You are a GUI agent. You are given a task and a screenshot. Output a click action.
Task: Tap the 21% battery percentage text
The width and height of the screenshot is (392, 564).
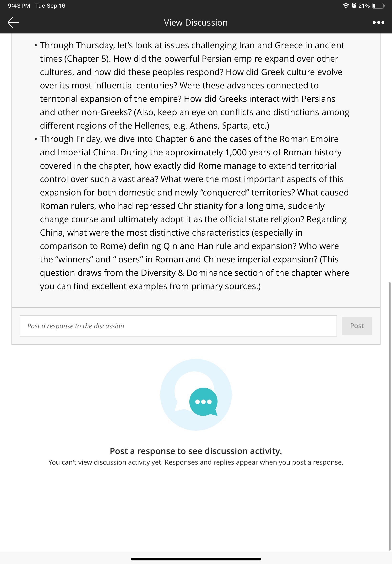click(x=364, y=6)
